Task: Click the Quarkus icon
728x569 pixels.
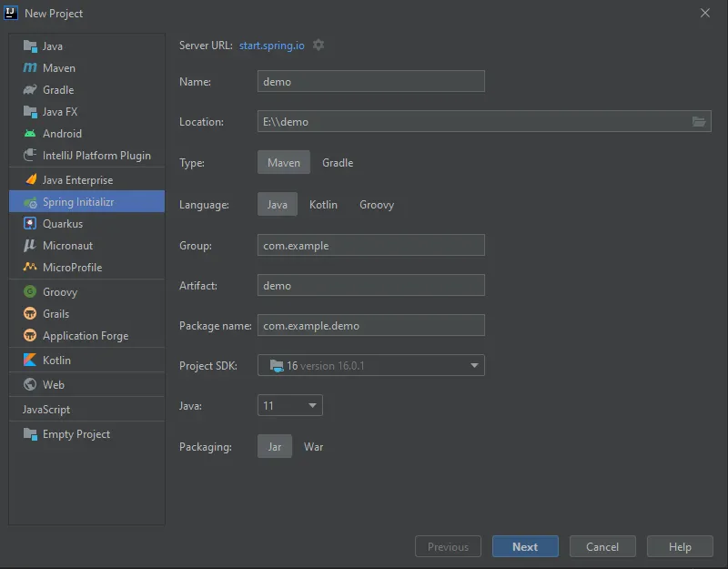Action: [x=30, y=223]
